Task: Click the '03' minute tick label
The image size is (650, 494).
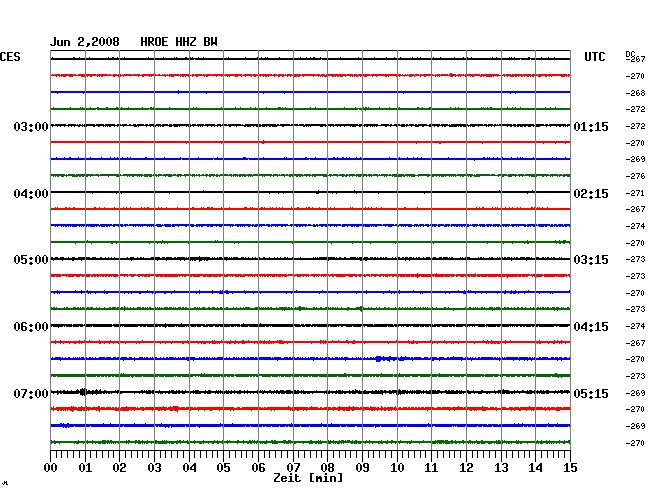Action: (x=155, y=468)
